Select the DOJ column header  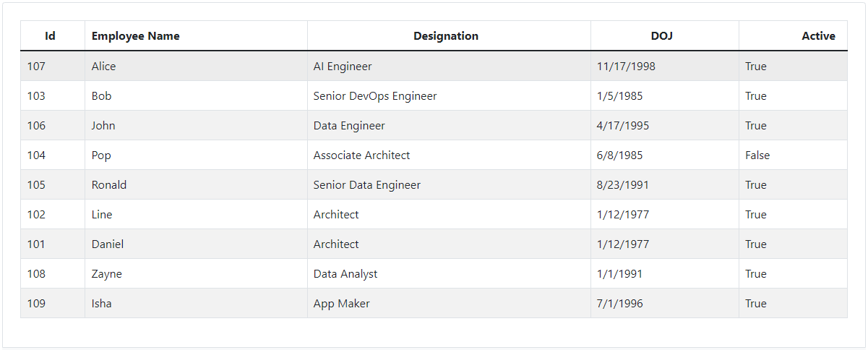pos(662,36)
